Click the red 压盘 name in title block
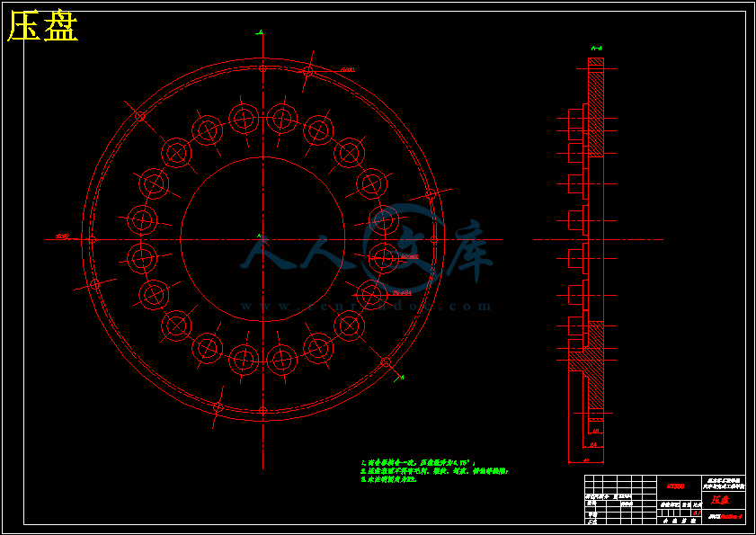756x535 pixels. pyautogui.click(x=720, y=499)
